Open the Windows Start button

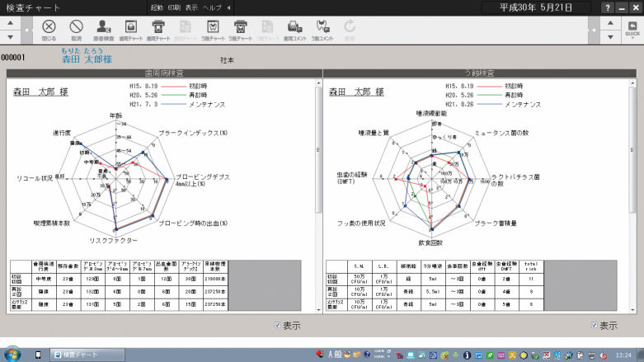click(x=12, y=354)
